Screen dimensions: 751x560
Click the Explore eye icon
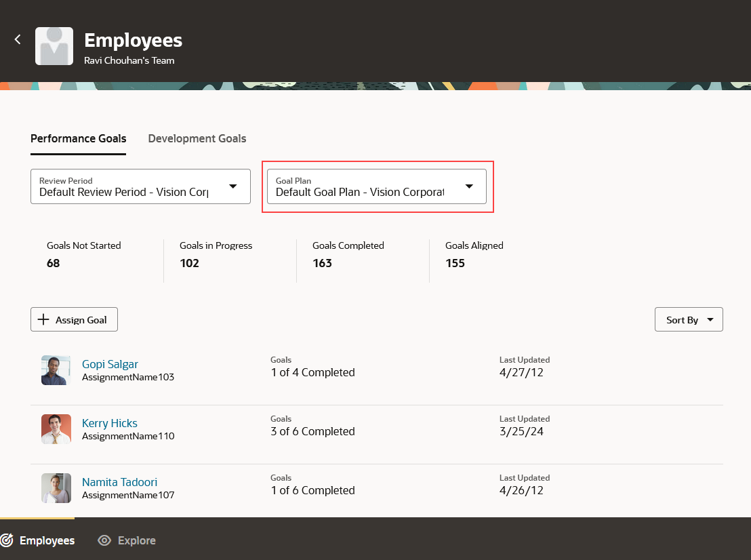click(x=104, y=540)
